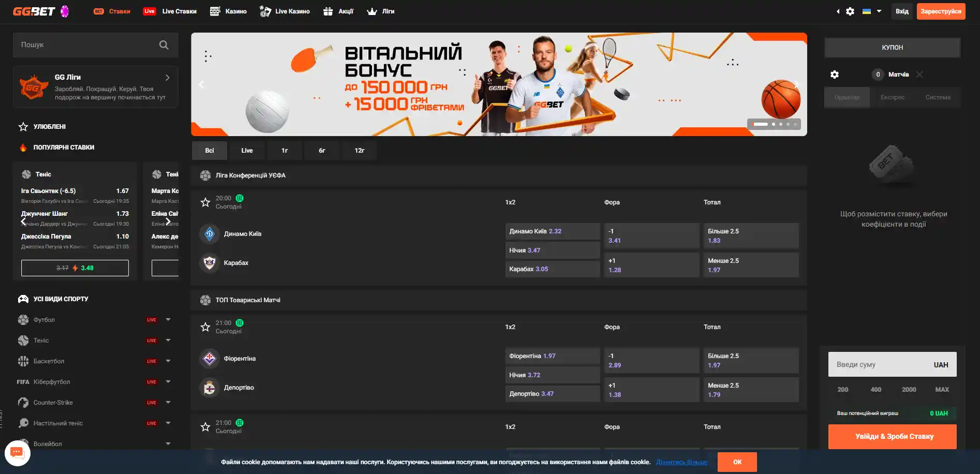Click the Вхід login button

pos(902,11)
